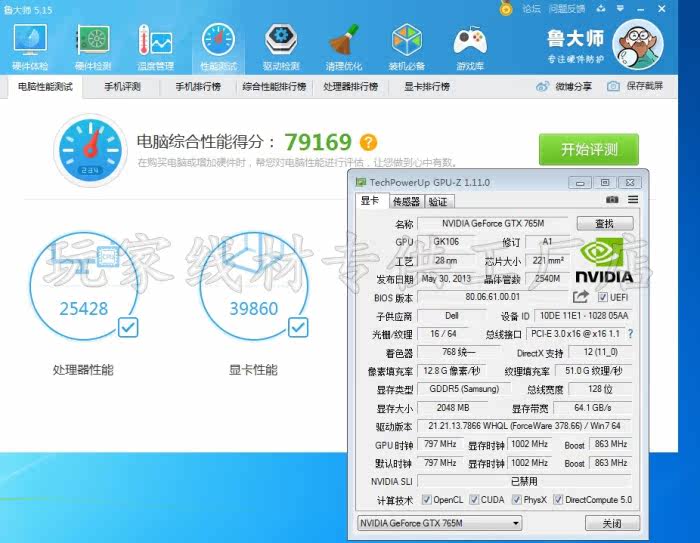Image resolution: width=700 pixels, height=543 pixels.
Task: Select the 验证 validation tab in GPU-Z
Action: coord(438,202)
